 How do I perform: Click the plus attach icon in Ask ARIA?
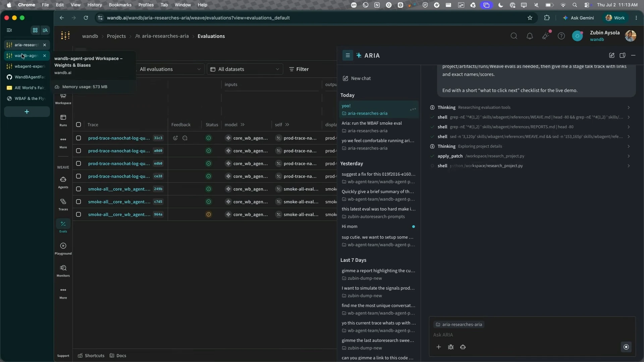click(438, 347)
